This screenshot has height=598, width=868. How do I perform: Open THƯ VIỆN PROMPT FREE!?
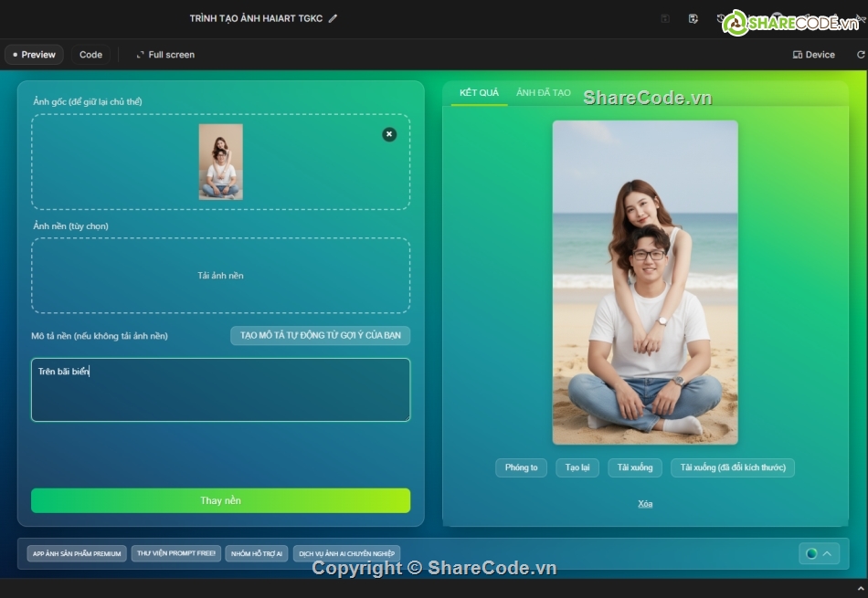tap(175, 553)
